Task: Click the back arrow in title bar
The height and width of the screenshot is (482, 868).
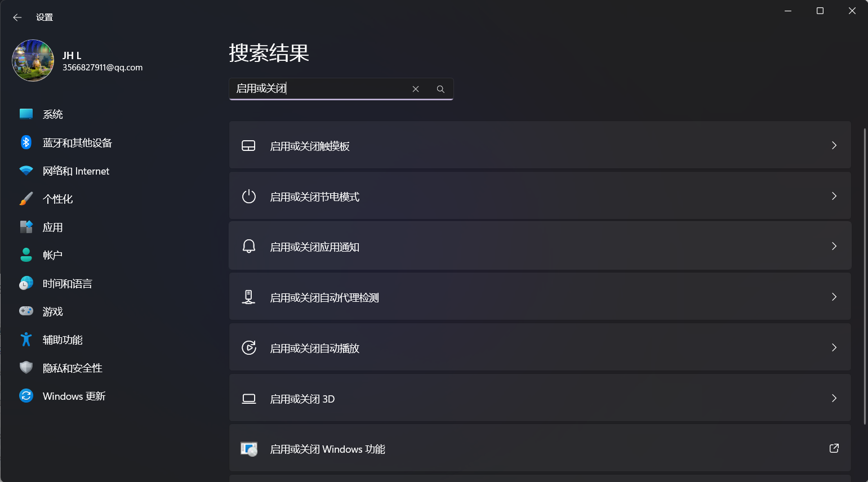Action: (17, 17)
